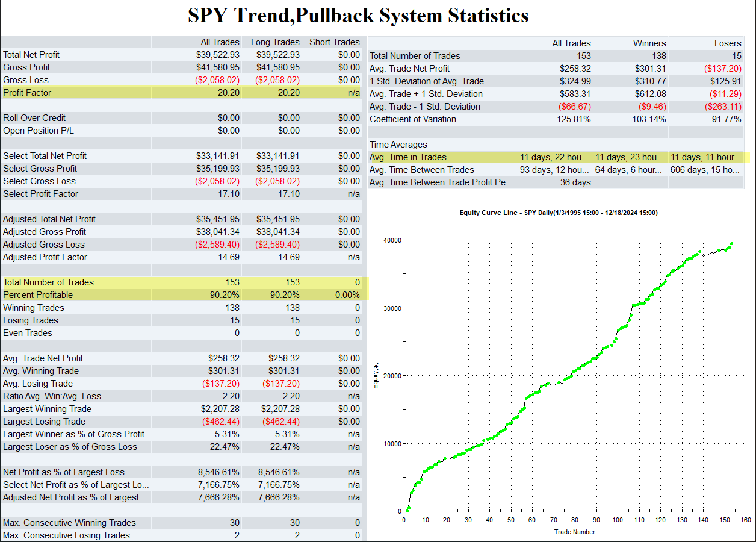Click the 'SPY Trend,Pullback System Statistics' title
The image size is (756, 542).
358,16
